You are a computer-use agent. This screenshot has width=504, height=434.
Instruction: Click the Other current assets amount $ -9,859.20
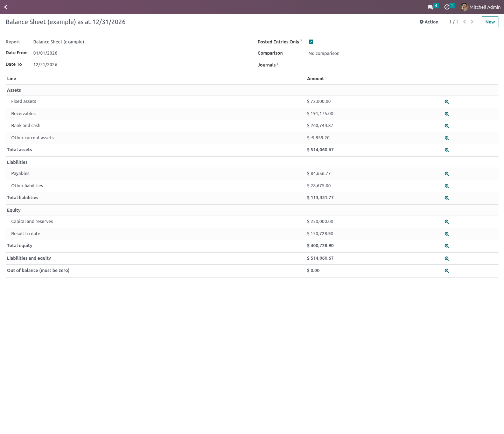(318, 138)
